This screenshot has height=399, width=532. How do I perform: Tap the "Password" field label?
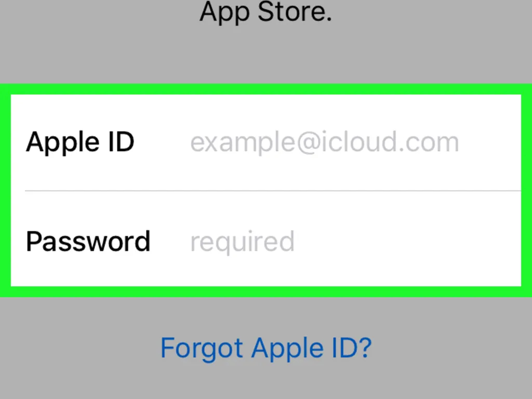click(88, 242)
